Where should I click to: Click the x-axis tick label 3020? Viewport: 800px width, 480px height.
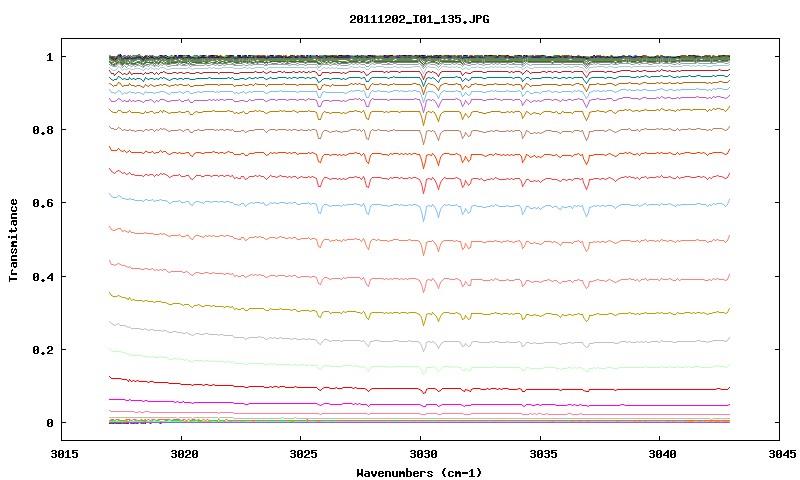[x=184, y=454]
